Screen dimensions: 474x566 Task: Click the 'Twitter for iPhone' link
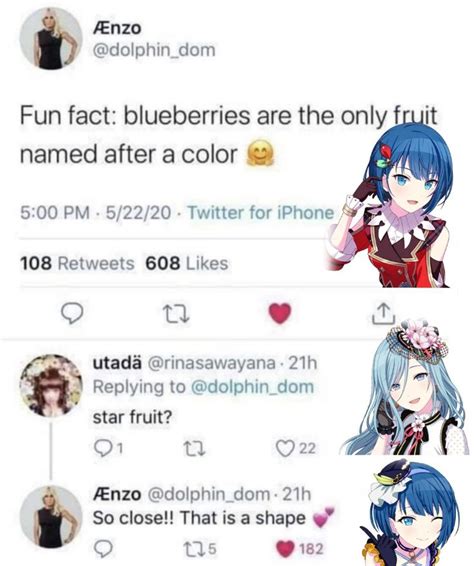(261, 212)
